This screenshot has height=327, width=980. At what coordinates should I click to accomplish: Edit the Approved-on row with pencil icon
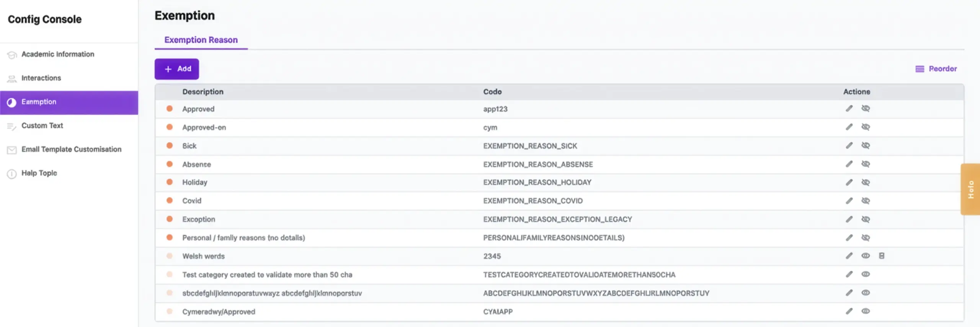(849, 127)
